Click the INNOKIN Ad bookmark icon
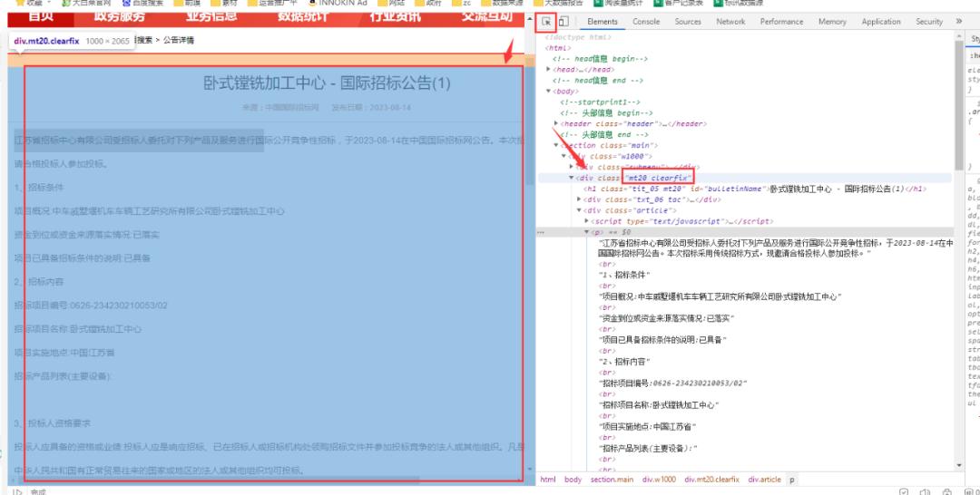Image resolution: width=980 pixels, height=495 pixels. [x=312, y=3]
